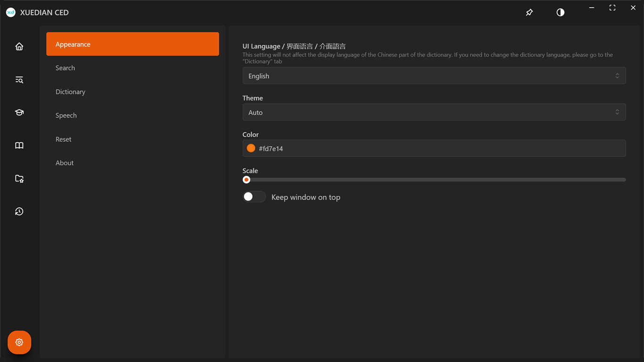Open the Theme dropdown set to Auto
The image size is (644, 362).
tap(434, 112)
